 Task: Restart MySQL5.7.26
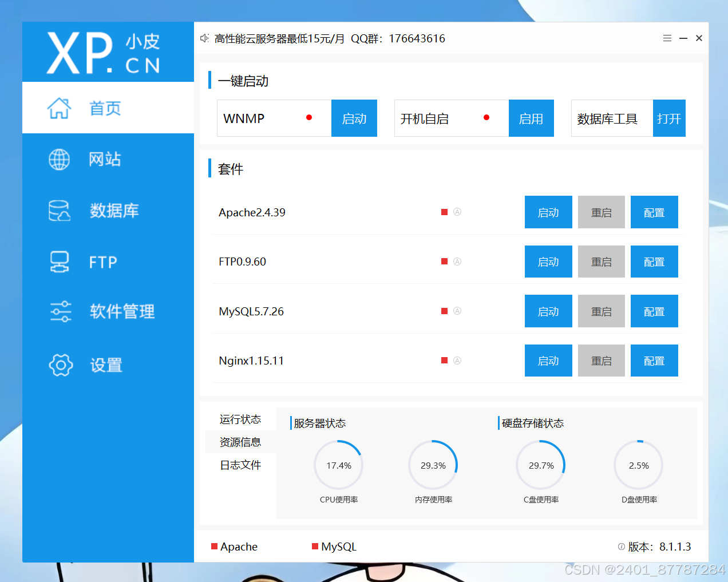(x=602, y=311)
